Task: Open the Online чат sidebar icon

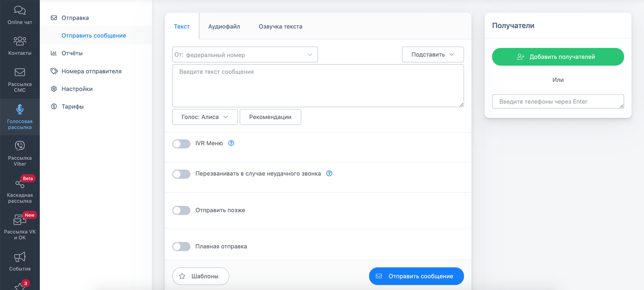Action: click(20, 10)
